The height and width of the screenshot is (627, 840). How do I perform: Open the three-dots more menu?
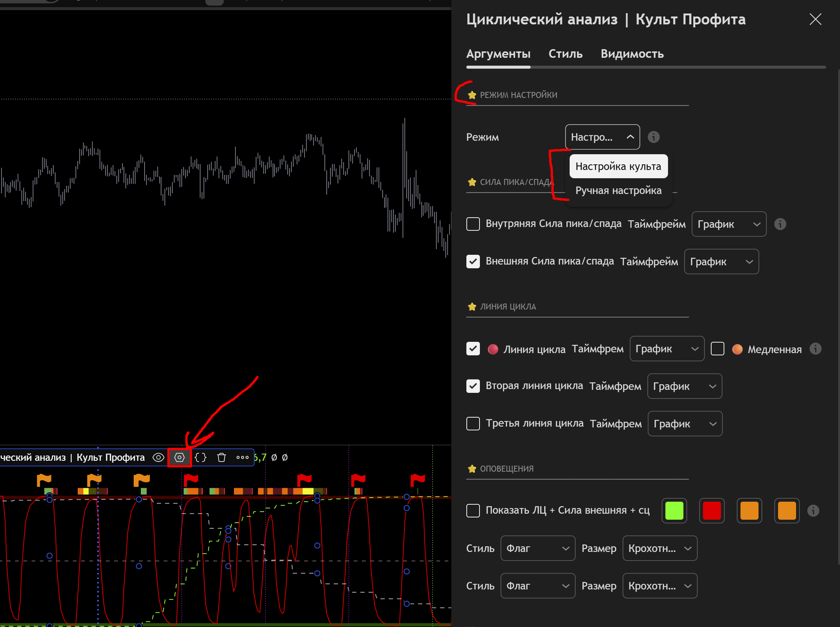click(x=242, y=457)
